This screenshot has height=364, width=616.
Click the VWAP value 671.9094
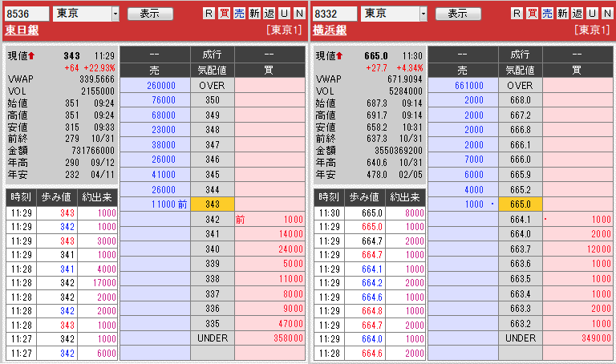tap(405, 79)
